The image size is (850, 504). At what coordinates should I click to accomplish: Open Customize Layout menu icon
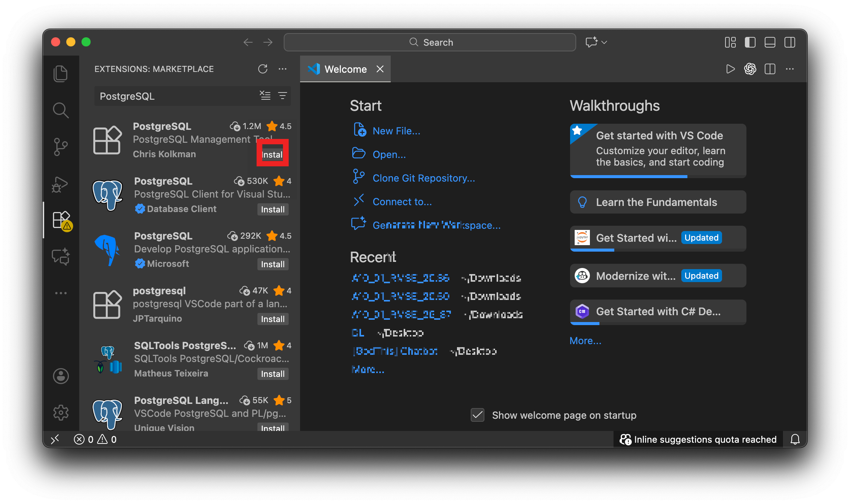pos(730,42)
